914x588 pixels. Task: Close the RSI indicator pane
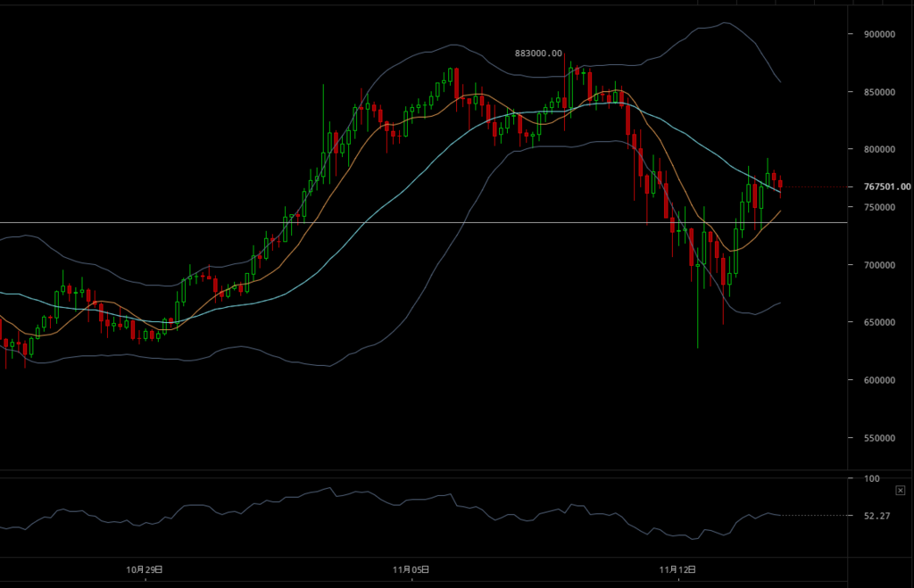coord(900,491)
